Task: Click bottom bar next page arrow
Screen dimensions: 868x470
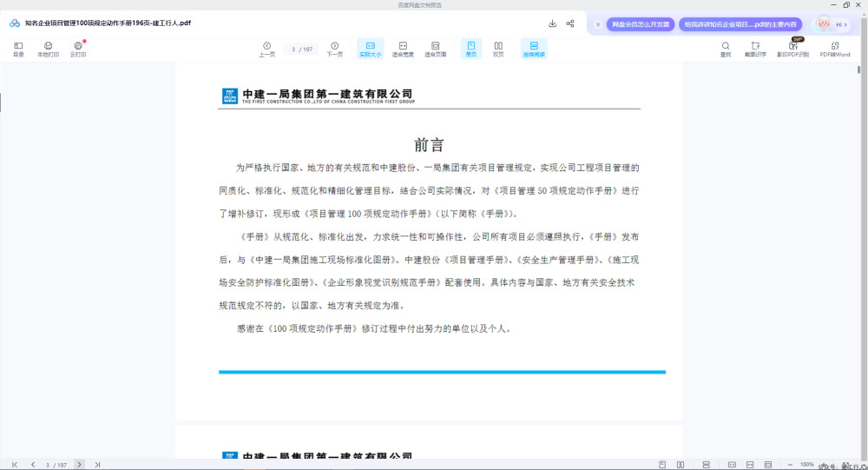Action: [79, 465]
